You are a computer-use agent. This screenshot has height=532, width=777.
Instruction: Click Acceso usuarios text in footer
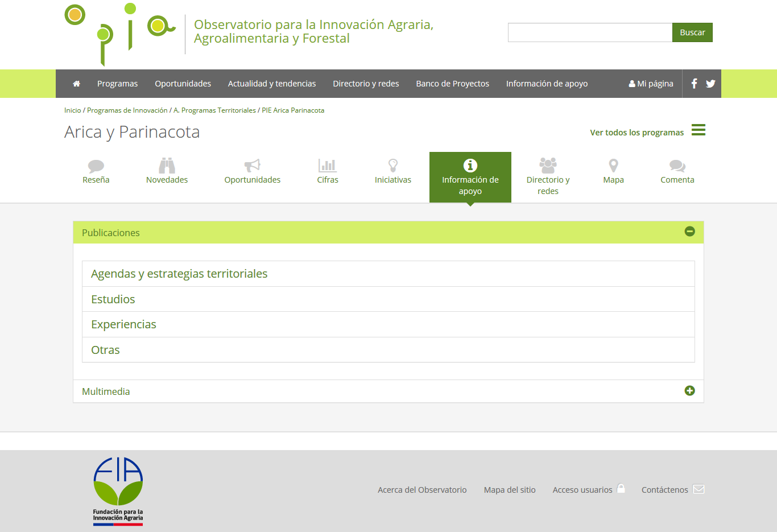click(x=582, y=490)
